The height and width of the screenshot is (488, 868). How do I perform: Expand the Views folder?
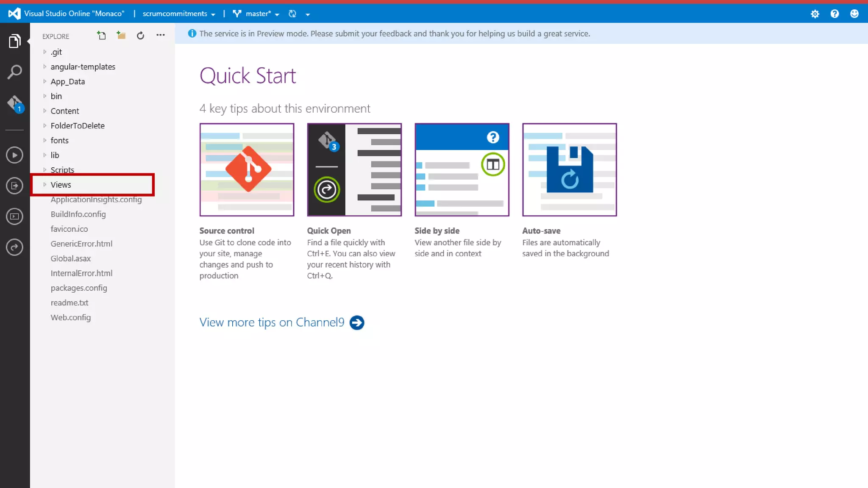pyautogui.click(x=61, y=185)
